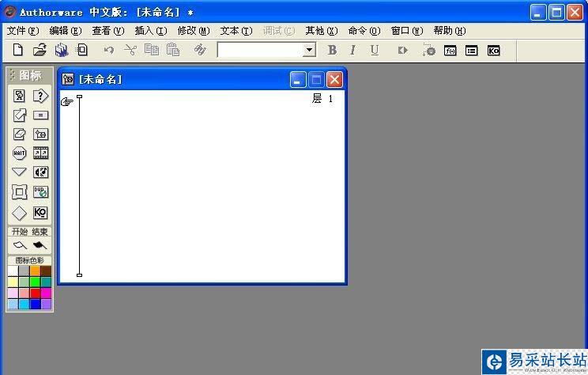
Task: Select the DVD icon in palette
Action: [40, 191]
